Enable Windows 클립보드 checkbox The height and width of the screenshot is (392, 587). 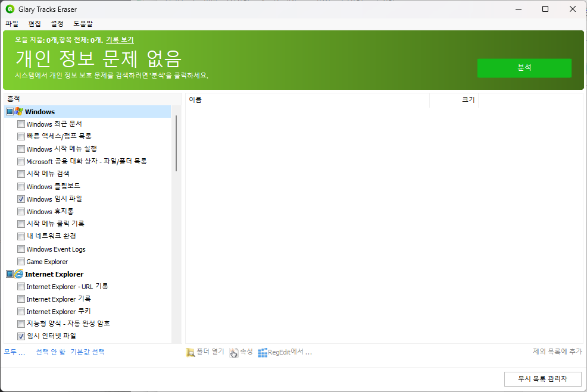point(21,186)
